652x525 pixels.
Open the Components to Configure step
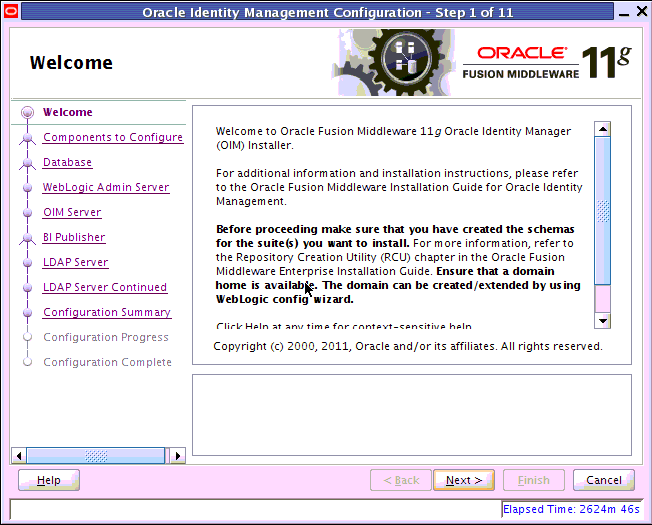(x=113, y=137)
